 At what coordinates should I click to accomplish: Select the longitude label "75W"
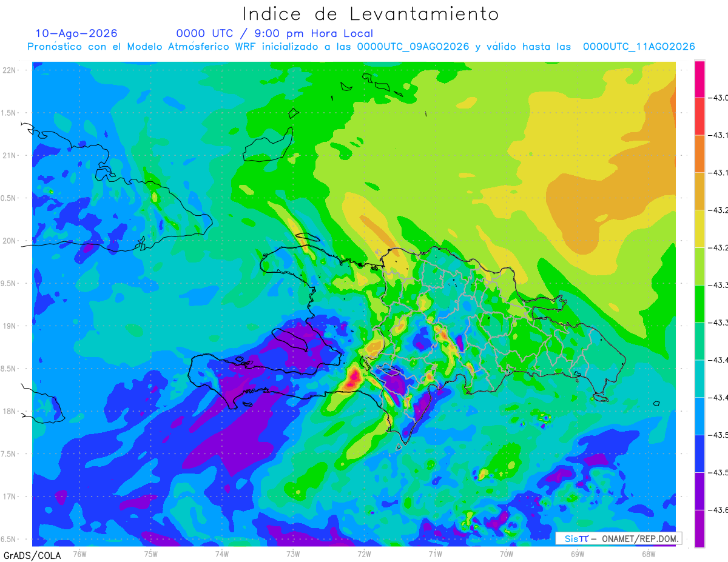coord(151,554)
